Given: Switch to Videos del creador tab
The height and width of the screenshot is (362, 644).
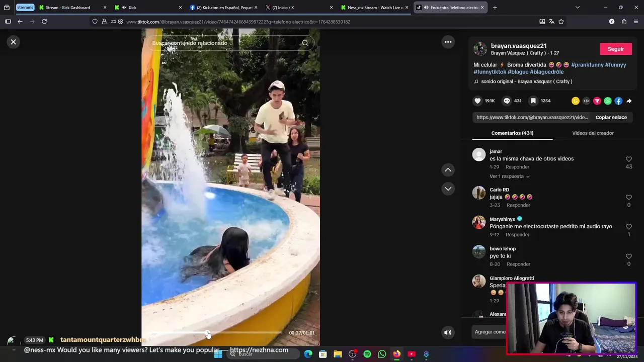Looking at the screenshot, I should pos(593,133).
